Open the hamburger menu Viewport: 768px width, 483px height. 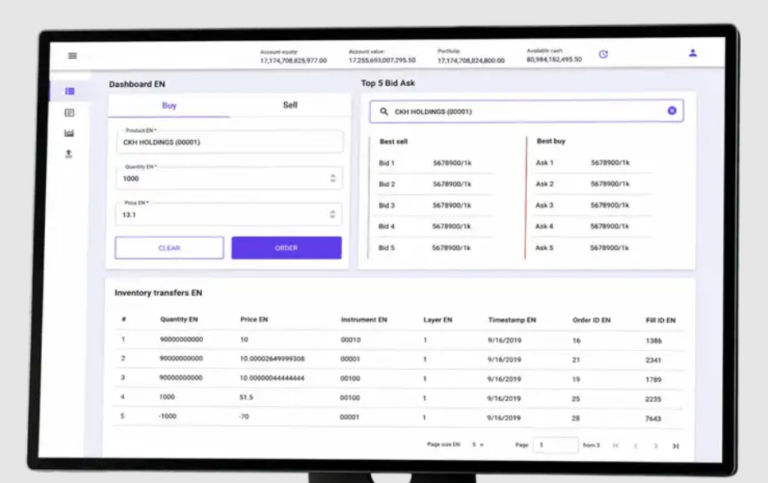tap(72, 56)
